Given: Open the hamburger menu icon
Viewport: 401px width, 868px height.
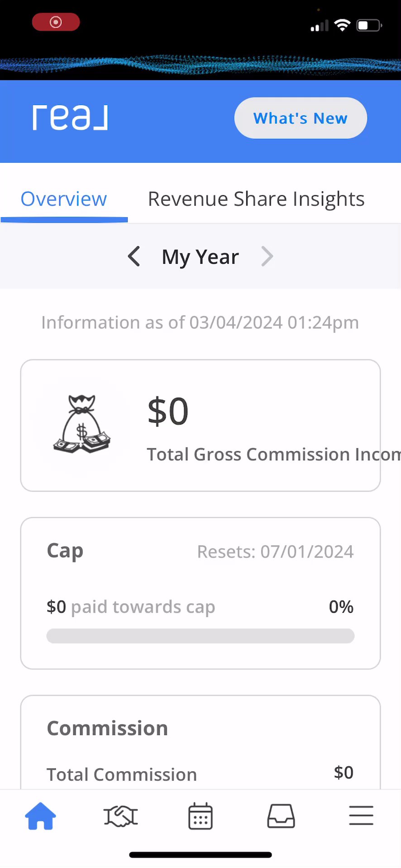Looking at the screenshot, I should tap(361, 816).
